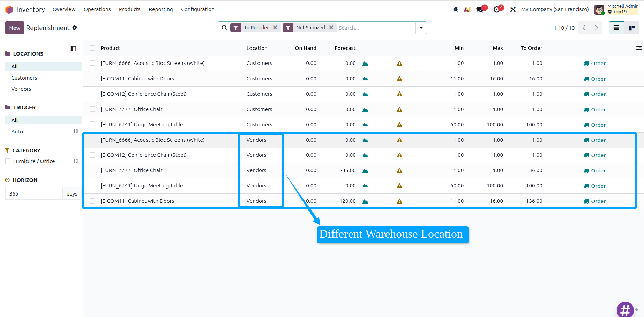Open forecast graph for Customers Cabinet with Doors
This screenshot has height=317, width=644.
click(365, 79)
